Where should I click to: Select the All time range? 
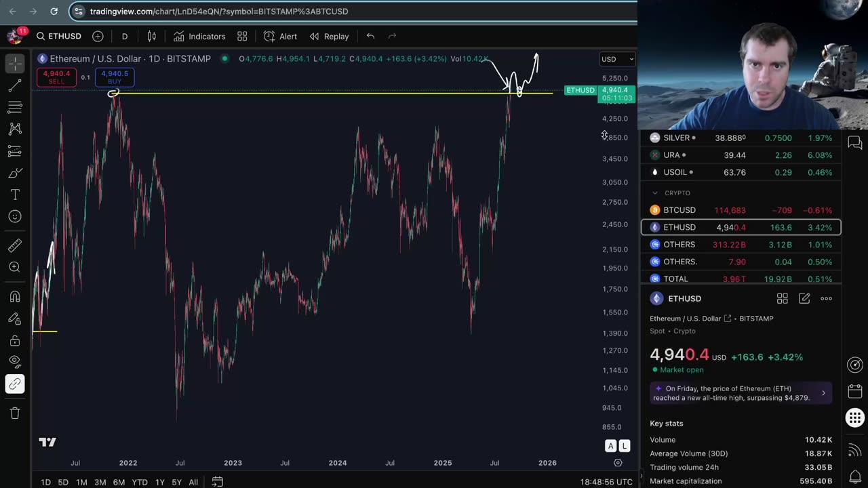coord(193,482)
